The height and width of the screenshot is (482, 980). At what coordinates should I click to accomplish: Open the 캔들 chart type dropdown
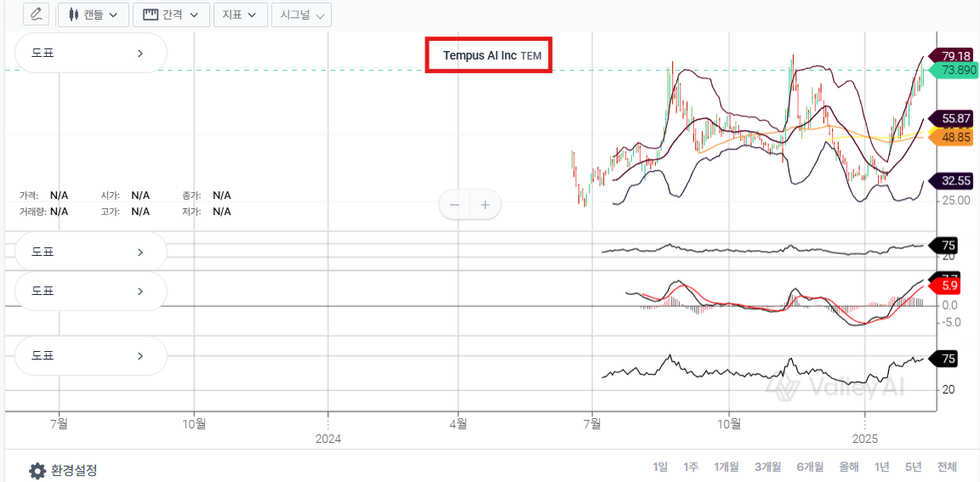tap(94, 14)
